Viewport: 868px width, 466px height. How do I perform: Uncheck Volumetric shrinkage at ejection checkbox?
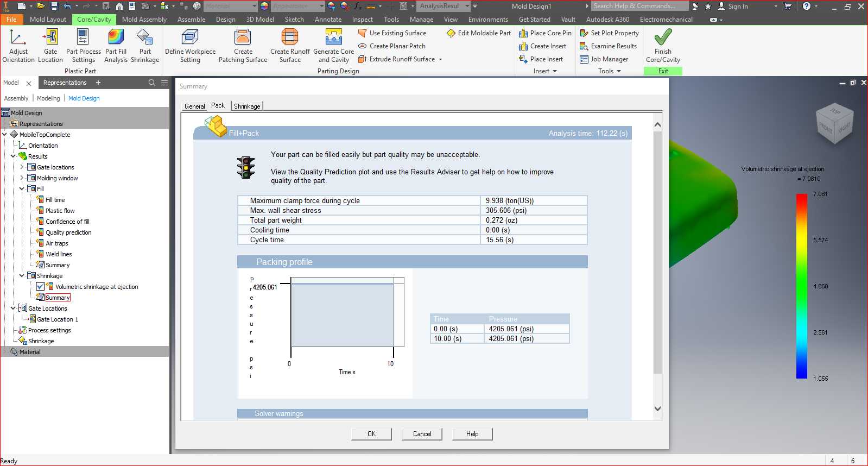(40, 287)
